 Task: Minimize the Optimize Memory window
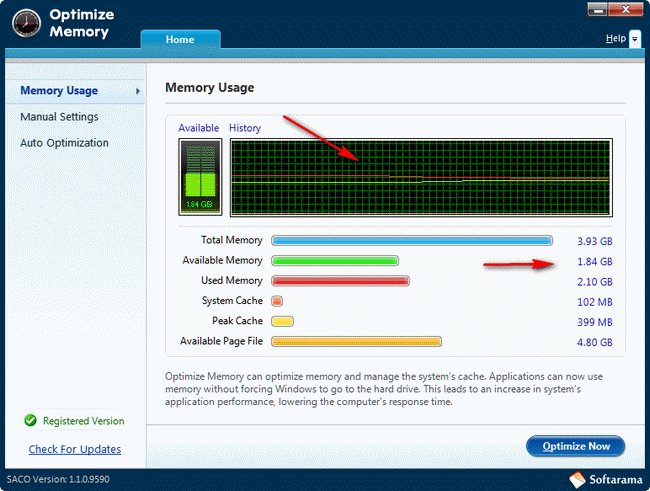click(x=597, y=10)
